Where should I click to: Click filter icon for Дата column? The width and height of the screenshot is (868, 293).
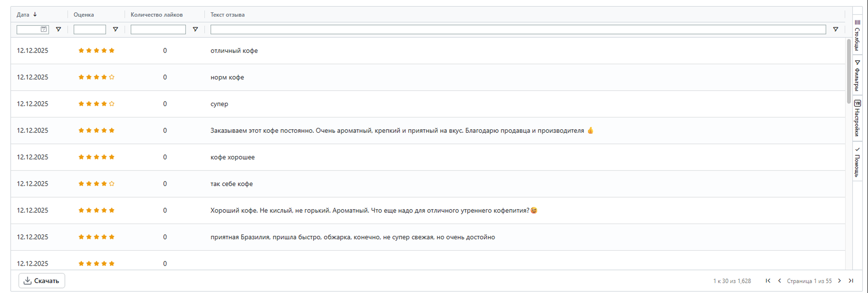pos(58,29)
